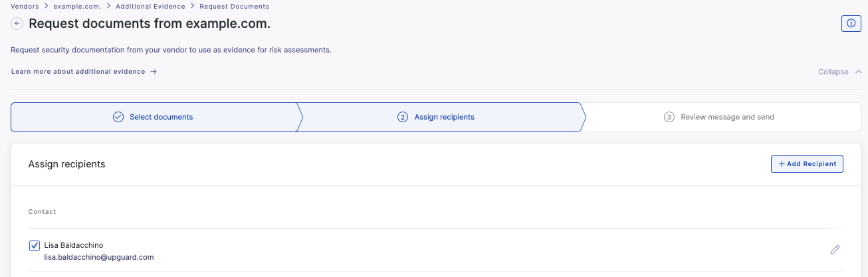Click the Contact column header
The height and width of the screenshot is (277, 868).
(x=42, y=212)
